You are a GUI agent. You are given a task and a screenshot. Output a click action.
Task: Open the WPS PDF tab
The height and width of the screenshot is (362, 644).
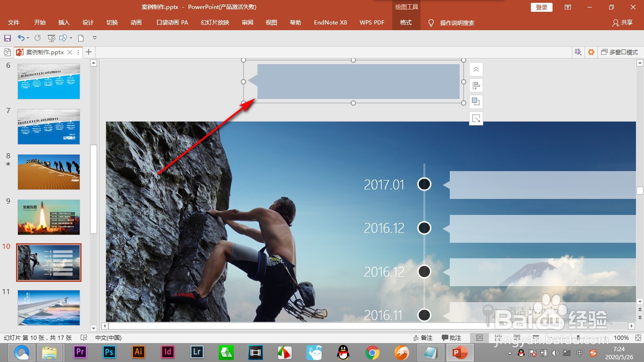(372, 23)
